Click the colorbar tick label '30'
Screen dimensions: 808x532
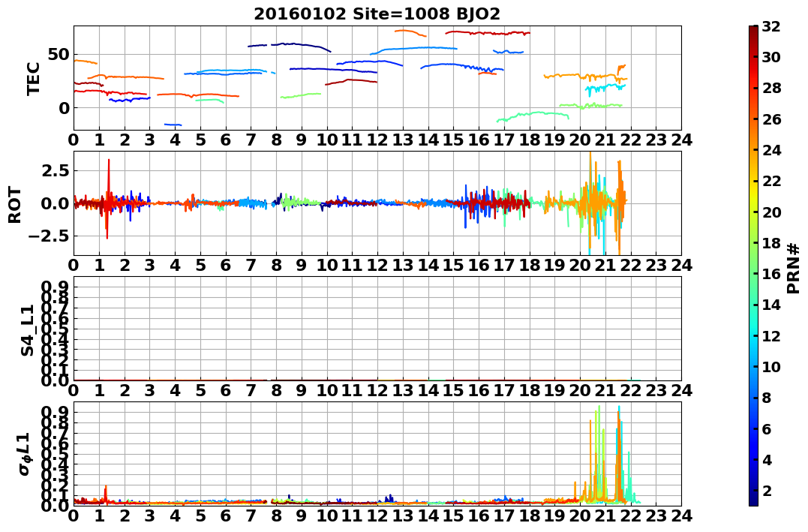[x=771, y=57]
